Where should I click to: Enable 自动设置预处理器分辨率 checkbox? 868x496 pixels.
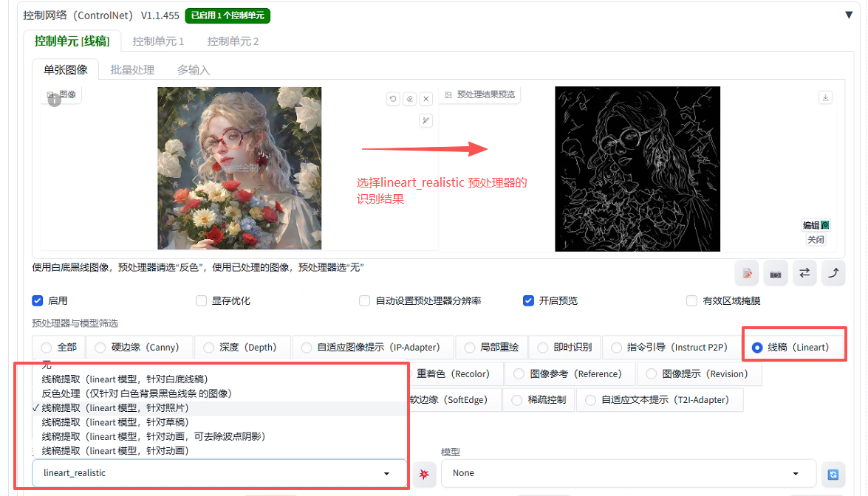364,301
